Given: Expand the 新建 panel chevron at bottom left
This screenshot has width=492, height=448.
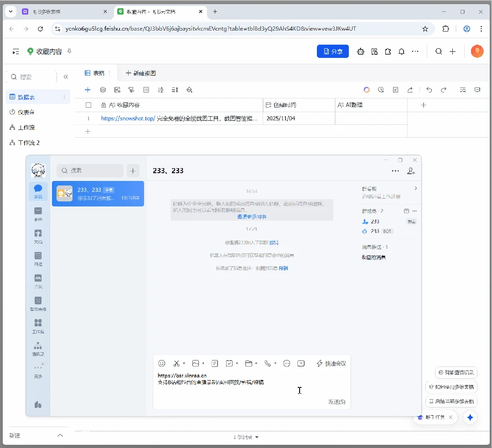Looking at the screenshot, I should [x=60, y=435].
